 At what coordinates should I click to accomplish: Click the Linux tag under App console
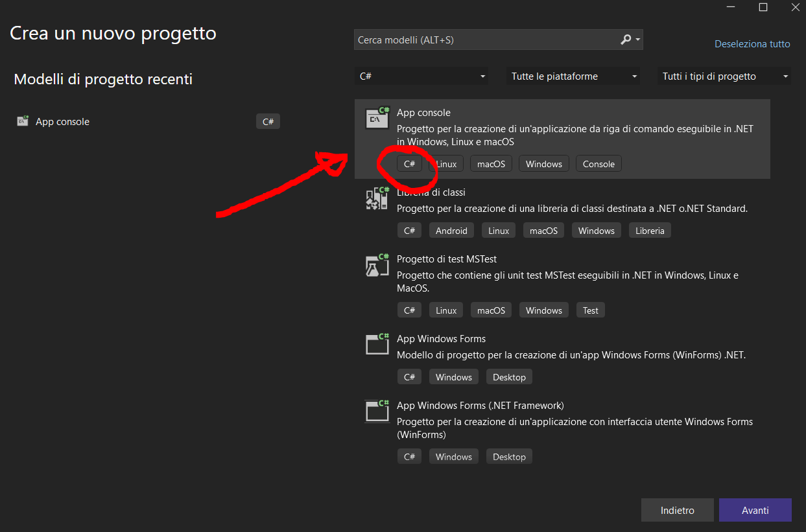446,164
